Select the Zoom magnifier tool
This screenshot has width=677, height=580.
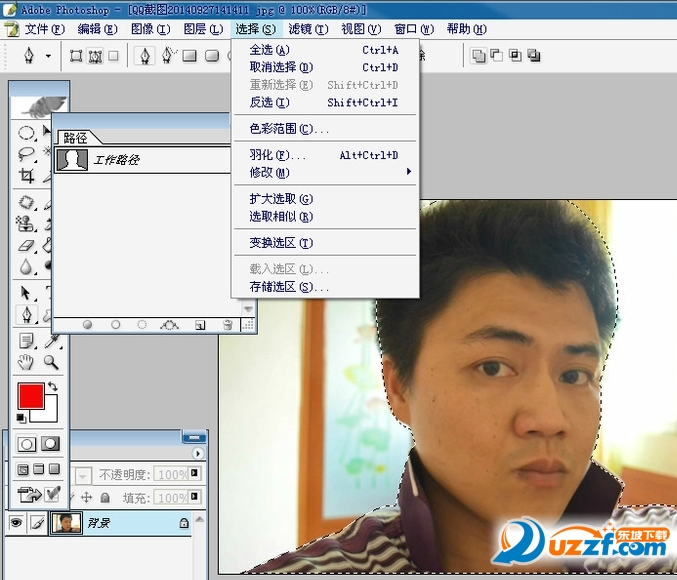(50, 362)
